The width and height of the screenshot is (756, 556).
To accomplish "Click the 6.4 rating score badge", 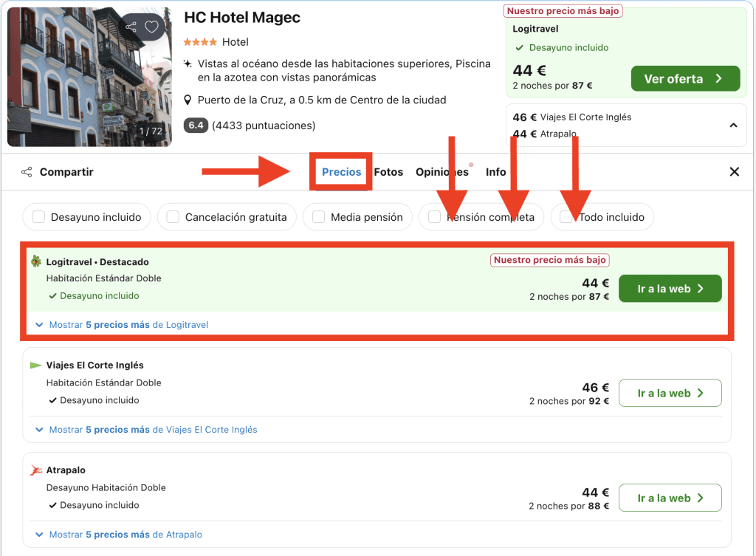I will tap(196, 126).
